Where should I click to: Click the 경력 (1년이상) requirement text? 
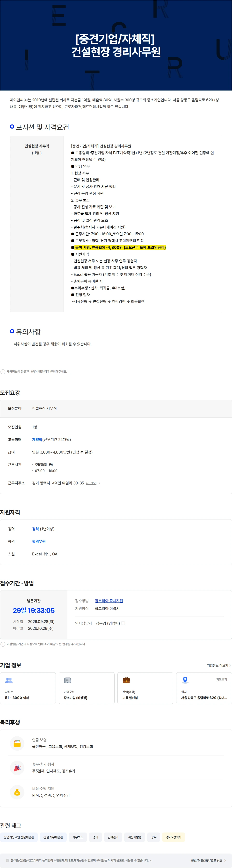click(x=43, y=529)
